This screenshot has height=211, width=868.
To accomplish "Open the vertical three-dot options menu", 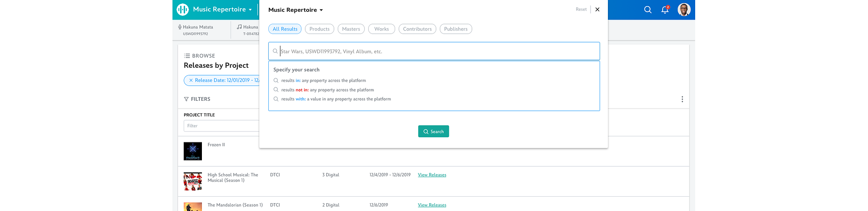I will click(x=682, y=99).
